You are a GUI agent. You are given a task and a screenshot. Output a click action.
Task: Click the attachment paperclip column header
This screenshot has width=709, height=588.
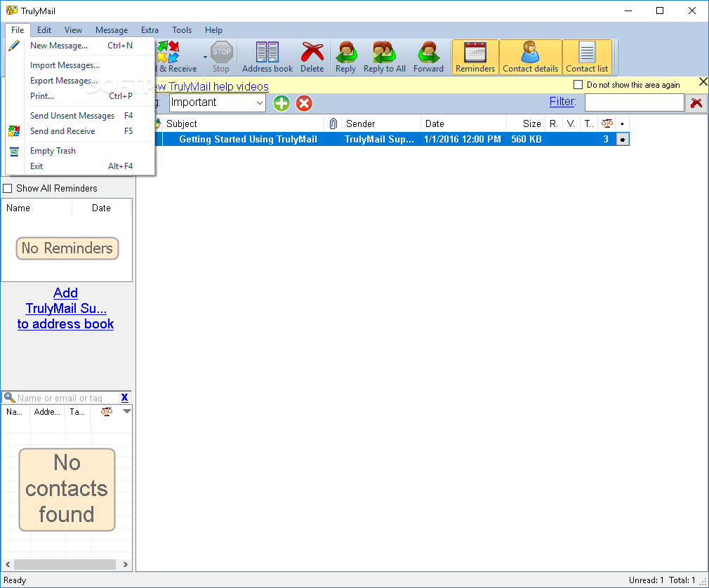(x=333, y=123)
